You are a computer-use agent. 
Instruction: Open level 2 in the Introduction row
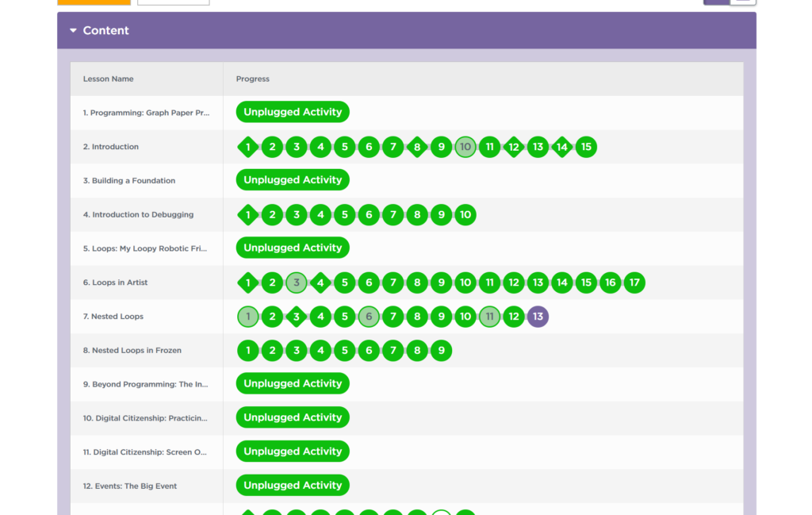pyautogui.click(x=273, y=147)
